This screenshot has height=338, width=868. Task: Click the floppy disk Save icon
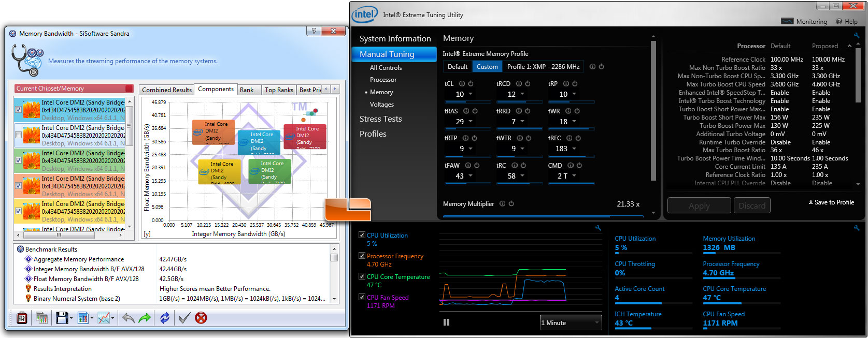pos(62,318)
